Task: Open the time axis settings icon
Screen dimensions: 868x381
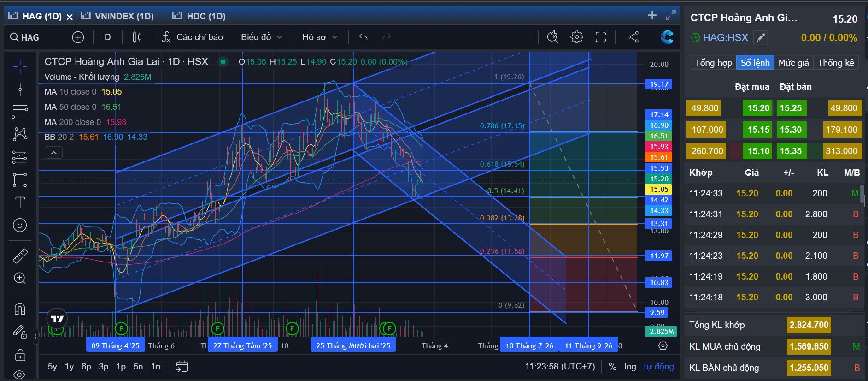Action: [x=663, y=346]
